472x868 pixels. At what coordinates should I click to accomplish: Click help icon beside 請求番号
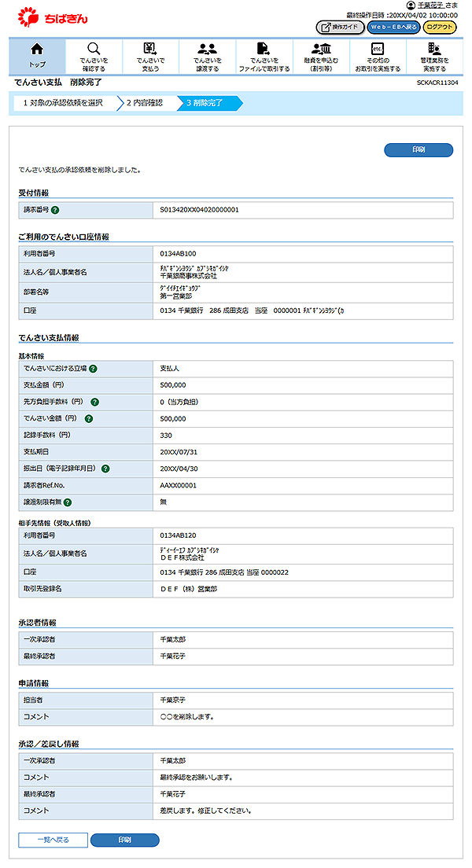(55, 210)
